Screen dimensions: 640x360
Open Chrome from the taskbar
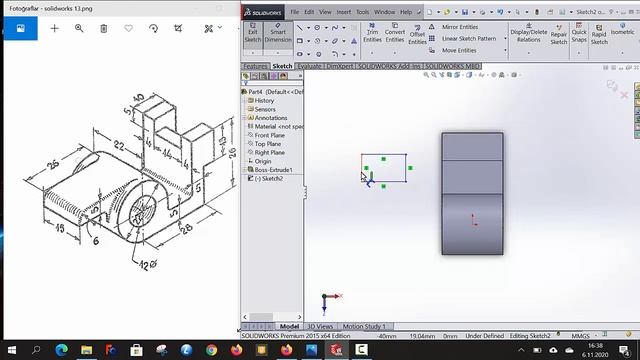pyautogui.click(x=211, y=350)
